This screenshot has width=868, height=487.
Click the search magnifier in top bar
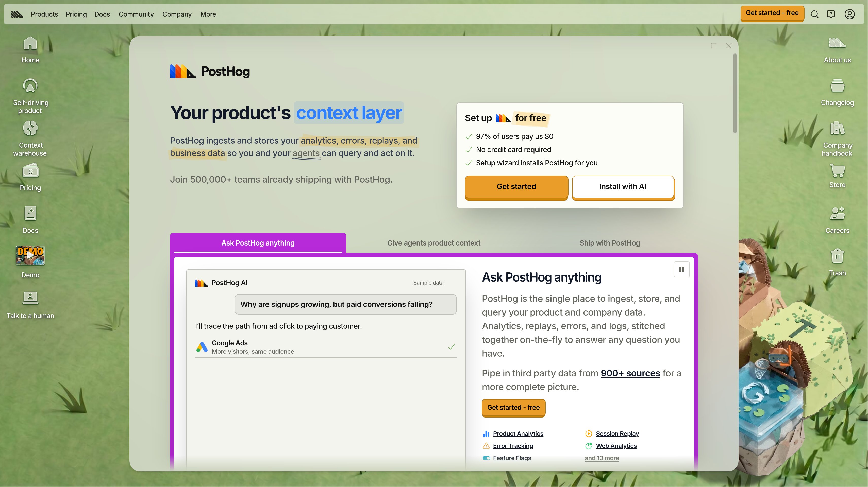tap(815, 14)
